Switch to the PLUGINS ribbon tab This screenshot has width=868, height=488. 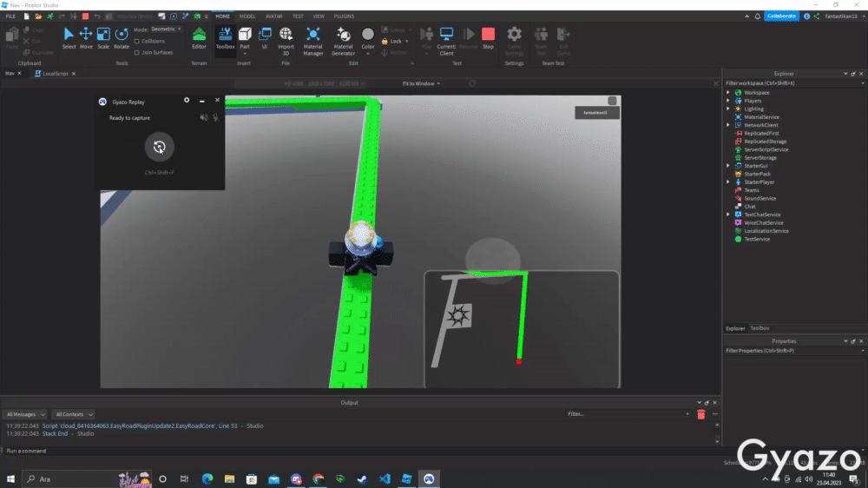pos(344,16)
